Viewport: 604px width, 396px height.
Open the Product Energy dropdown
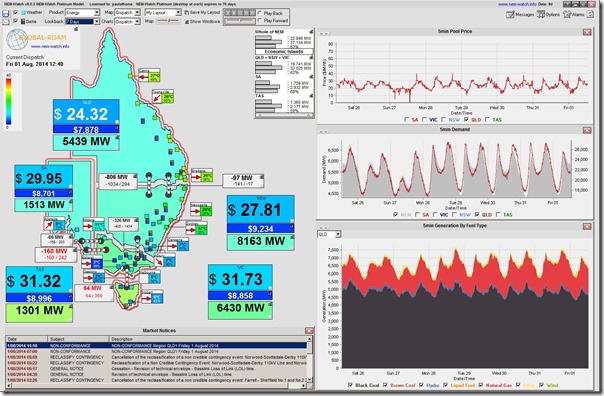click(82, 13)
